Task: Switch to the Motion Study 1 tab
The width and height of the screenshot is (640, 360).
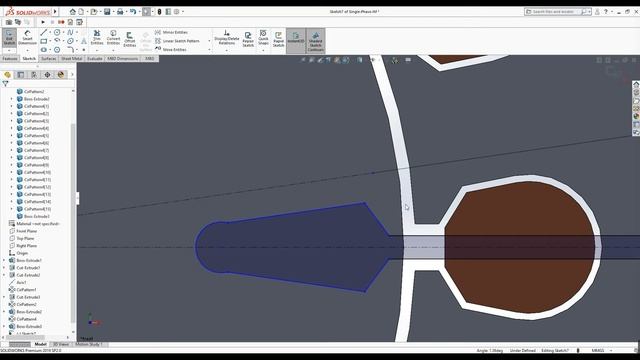Action: click(88, 344)
